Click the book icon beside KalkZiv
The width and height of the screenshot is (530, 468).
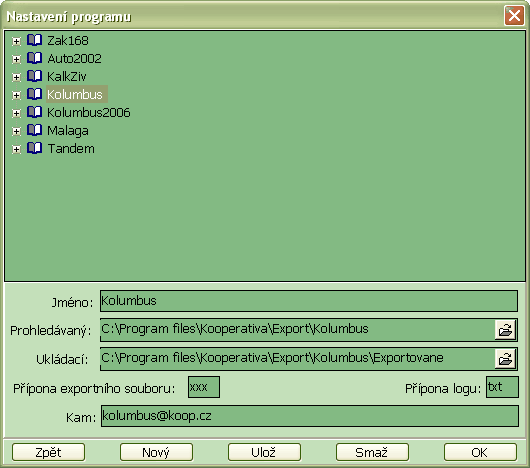(34, 76)
